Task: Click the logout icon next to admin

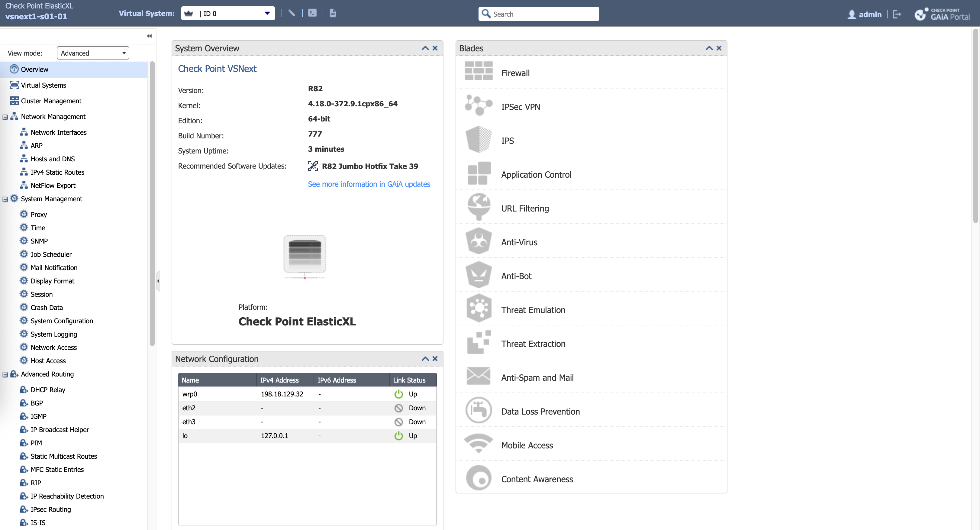Action: pyautogui.click(x=897, y=14)
